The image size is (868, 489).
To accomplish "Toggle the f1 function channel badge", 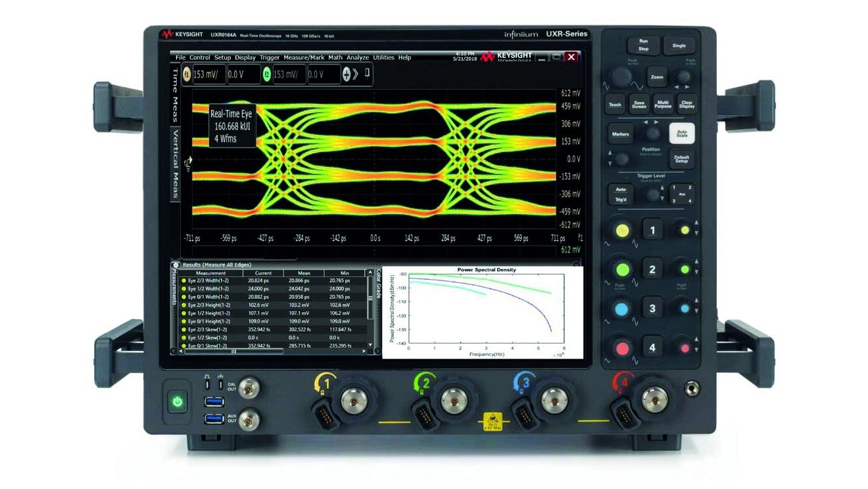I will pyautogui.click(x=186, y=74).
